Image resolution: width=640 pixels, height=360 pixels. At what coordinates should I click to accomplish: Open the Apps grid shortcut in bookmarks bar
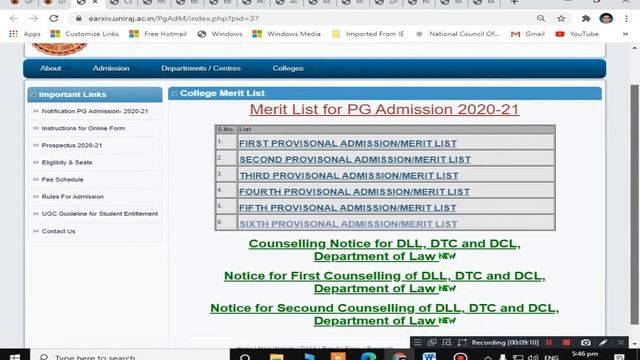click(24, 34)
